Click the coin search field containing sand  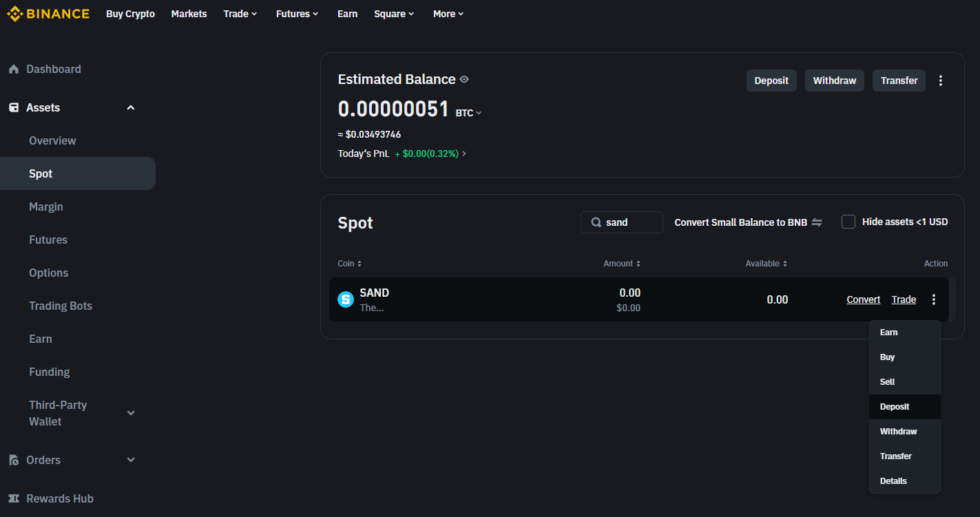(x=622, y=222)
